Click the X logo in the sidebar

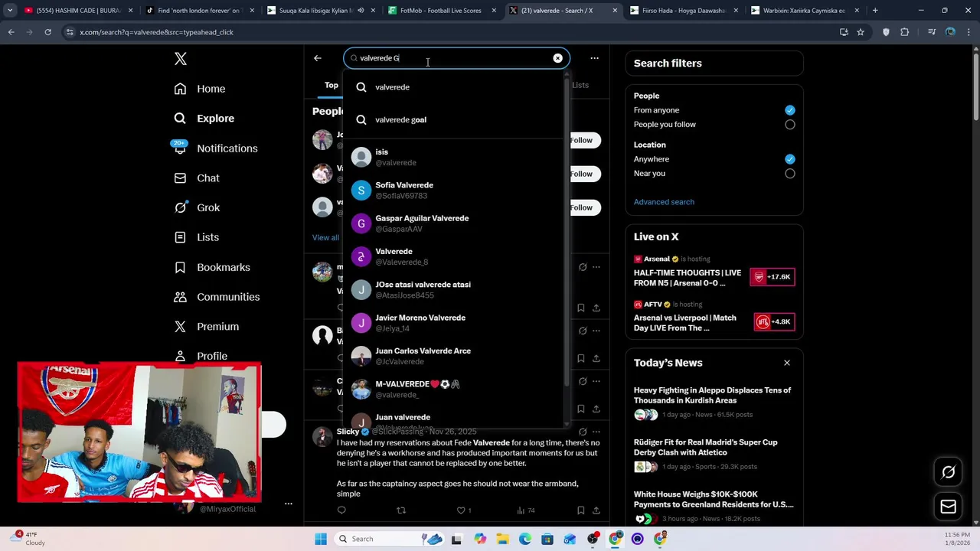pos(181,59)
